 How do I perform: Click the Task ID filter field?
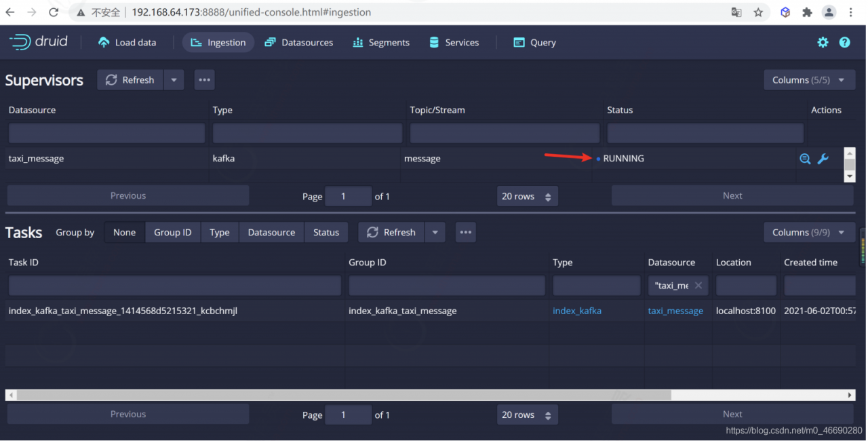[175, 286]
